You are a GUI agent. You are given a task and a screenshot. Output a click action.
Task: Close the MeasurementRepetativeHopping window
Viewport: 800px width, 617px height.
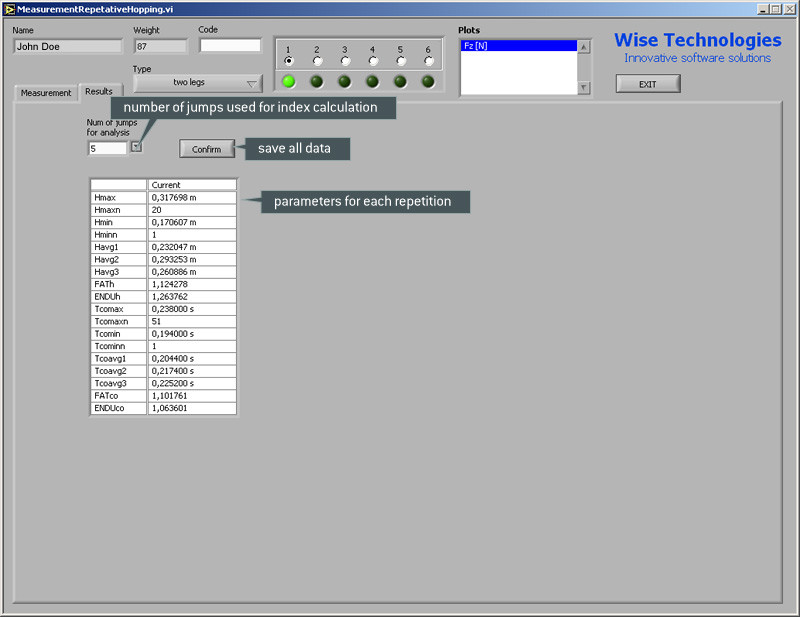pos(789,9)
